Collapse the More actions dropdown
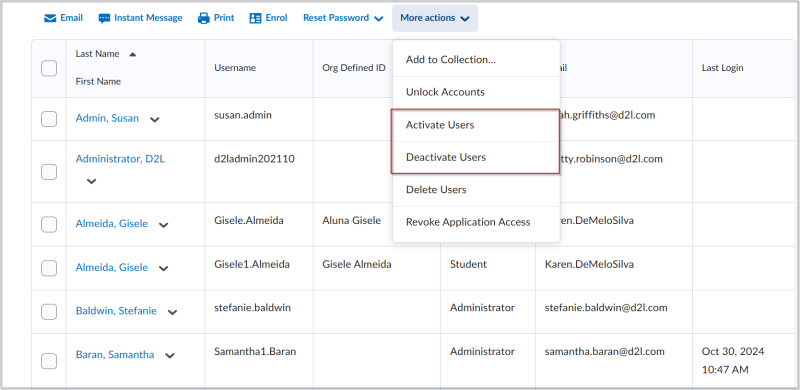 tap(435, 18)
